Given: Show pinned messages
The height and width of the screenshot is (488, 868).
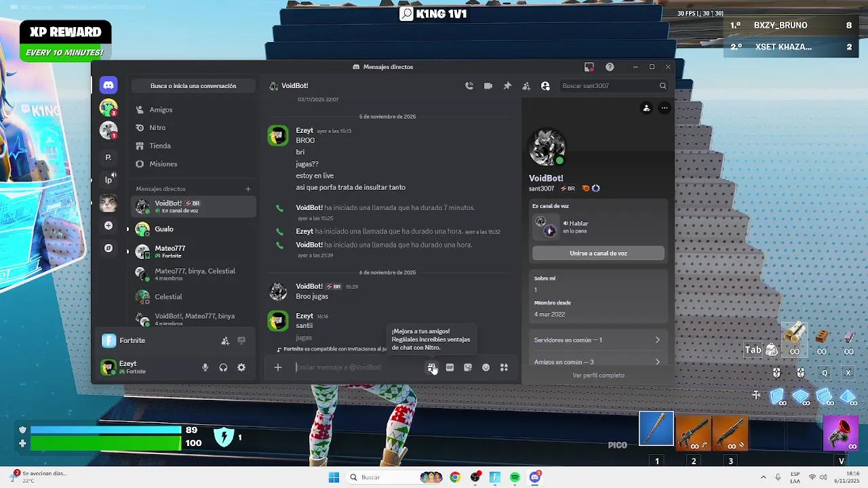Looking at the screenshot, I should [507, 86].
